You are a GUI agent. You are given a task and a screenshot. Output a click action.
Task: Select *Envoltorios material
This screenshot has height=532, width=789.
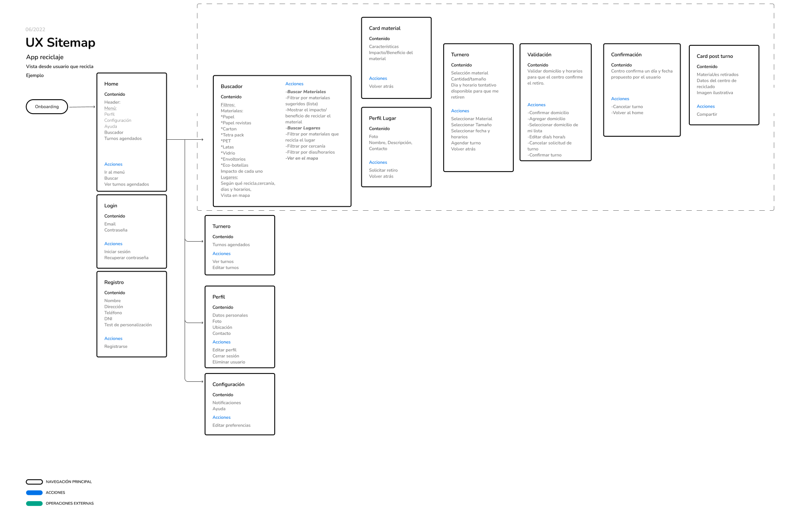pos(233,160)
